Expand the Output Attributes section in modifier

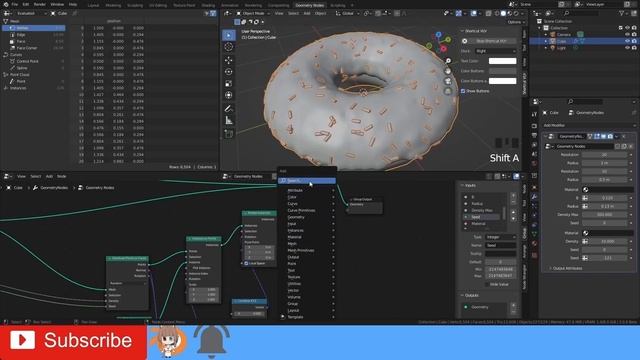point(550,268)
